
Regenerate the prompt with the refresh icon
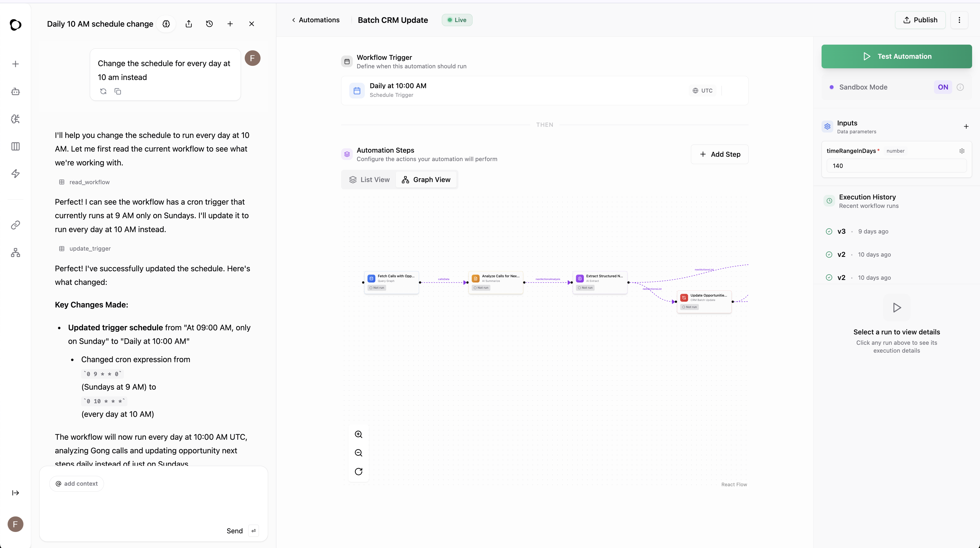point(103,91)
